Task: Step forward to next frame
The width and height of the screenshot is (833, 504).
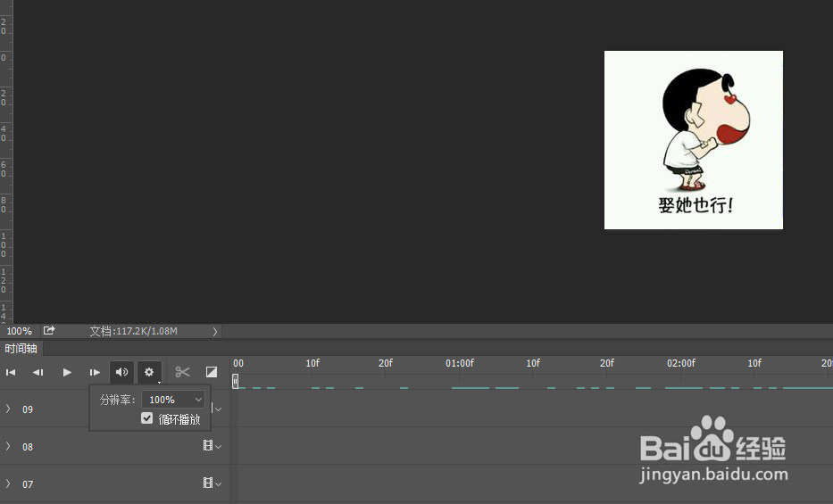Action: tap(95, 373)
